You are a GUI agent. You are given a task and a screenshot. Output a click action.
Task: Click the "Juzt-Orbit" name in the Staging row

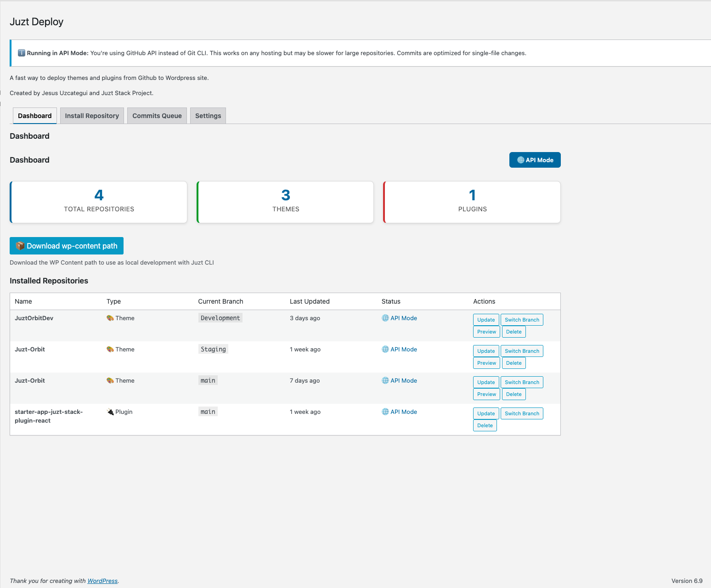click(x=30, y=349)
